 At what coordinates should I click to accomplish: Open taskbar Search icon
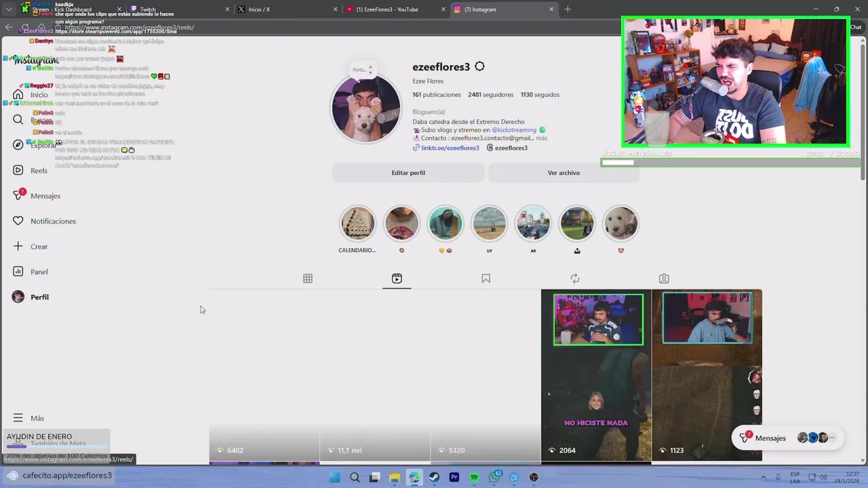pyautogui.click(x=355, y=477)
